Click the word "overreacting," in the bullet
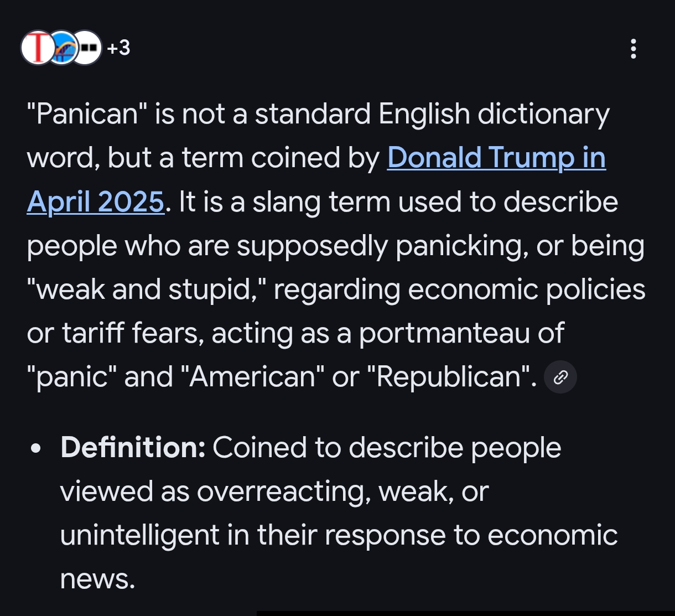Image resolution: width=675 pixels, height=616 pixels. click(283, 491)
